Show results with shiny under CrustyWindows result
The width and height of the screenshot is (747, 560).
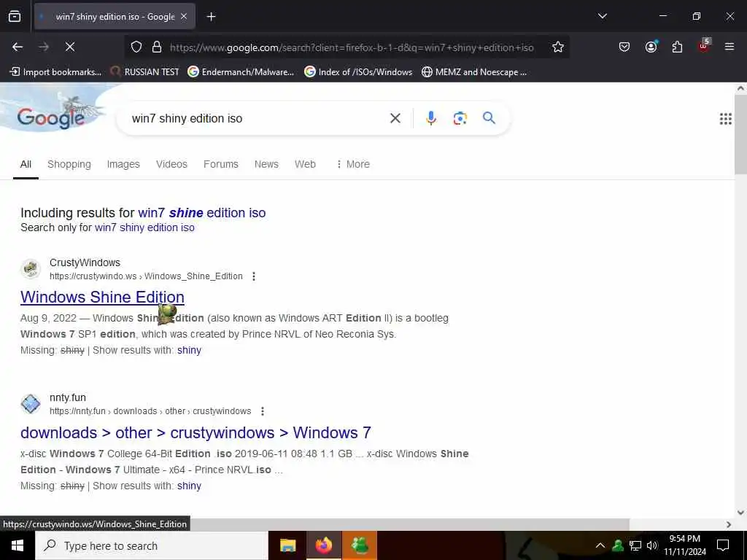[189, 351]
